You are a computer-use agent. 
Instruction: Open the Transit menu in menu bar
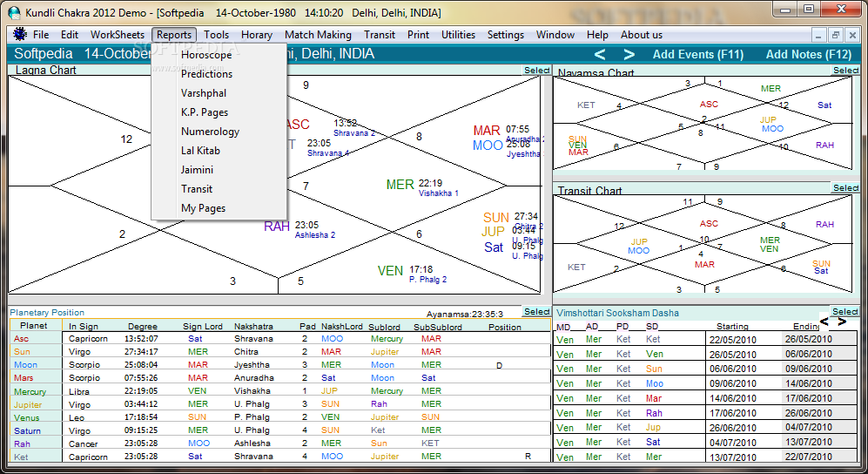pyautogui.click(x=380, y=34)
